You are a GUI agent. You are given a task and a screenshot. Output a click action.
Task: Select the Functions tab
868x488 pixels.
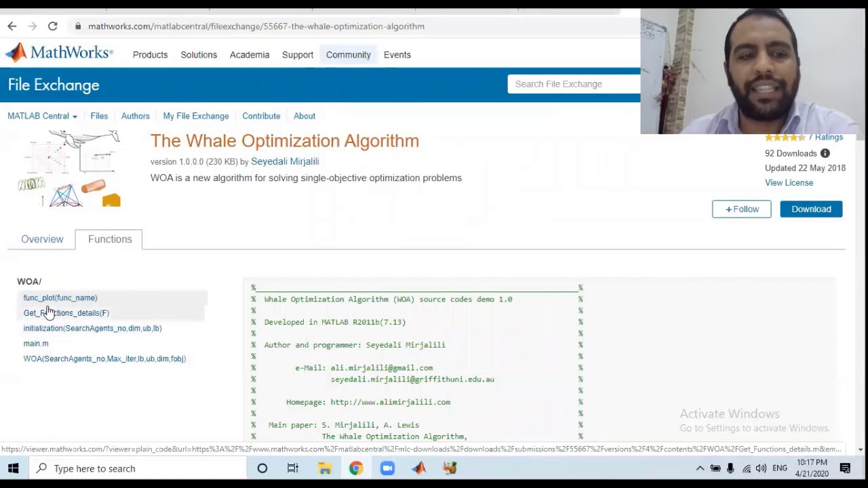[110, 239]
